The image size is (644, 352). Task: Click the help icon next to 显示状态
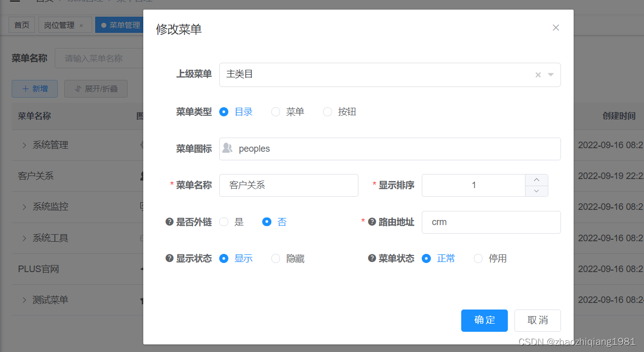pyautogui.click(x=170, y=258)
